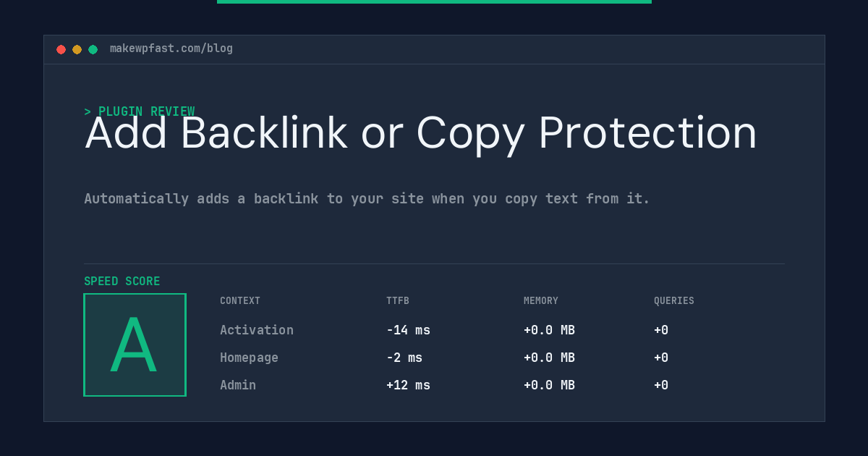Click the CONTEXT column header

point(240,300)
